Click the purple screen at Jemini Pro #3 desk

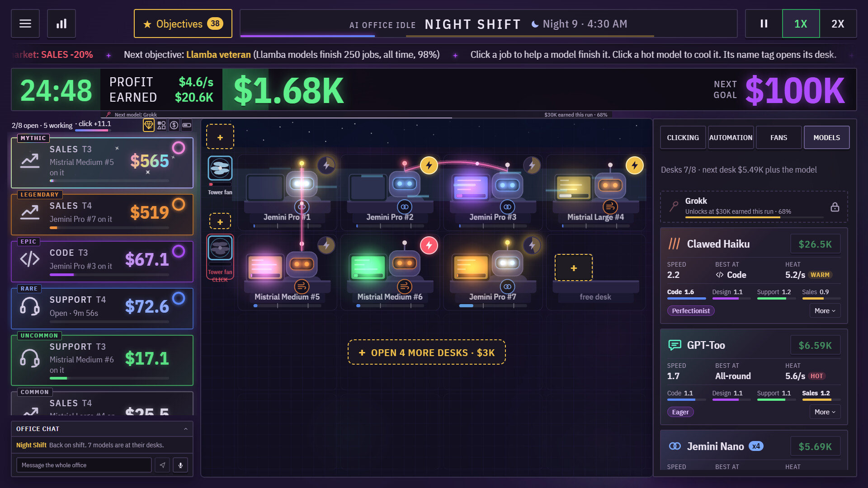pyautogui.click(x=471, y=188)
